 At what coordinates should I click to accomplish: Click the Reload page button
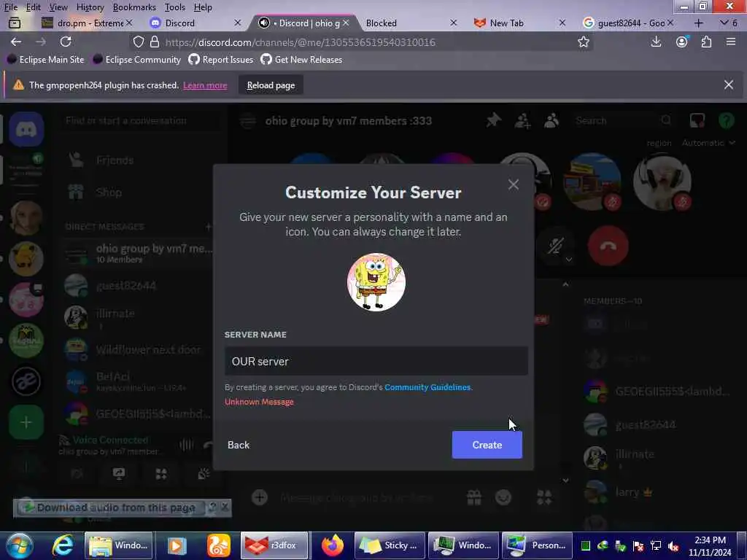coord(271,85)
